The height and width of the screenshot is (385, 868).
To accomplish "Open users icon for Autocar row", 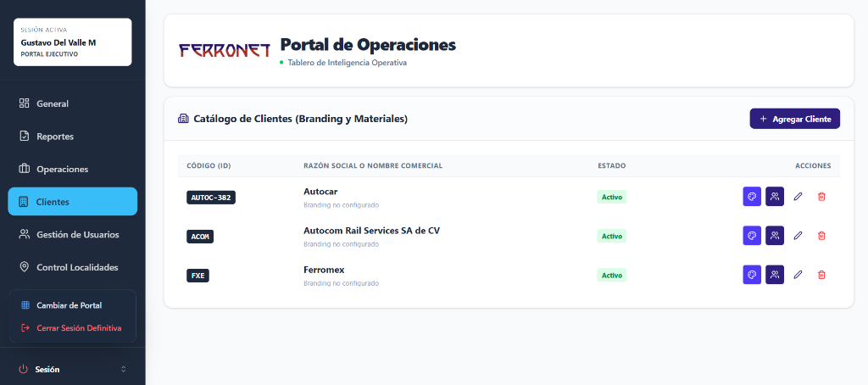I will tap(775, 197).
